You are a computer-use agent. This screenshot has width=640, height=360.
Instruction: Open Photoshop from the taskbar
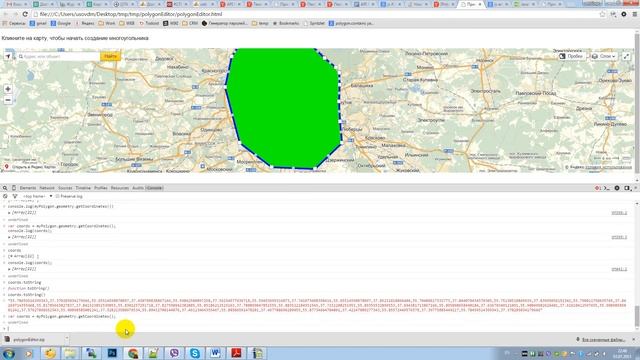click(112, 353)
